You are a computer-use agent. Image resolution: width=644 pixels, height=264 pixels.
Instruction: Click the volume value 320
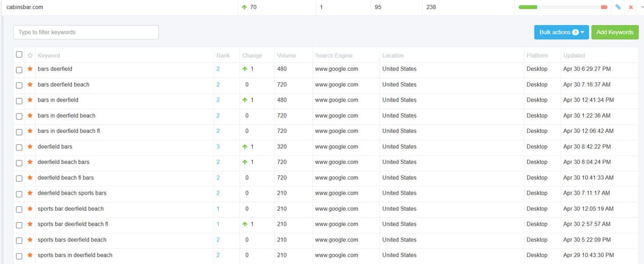point(282,146)
